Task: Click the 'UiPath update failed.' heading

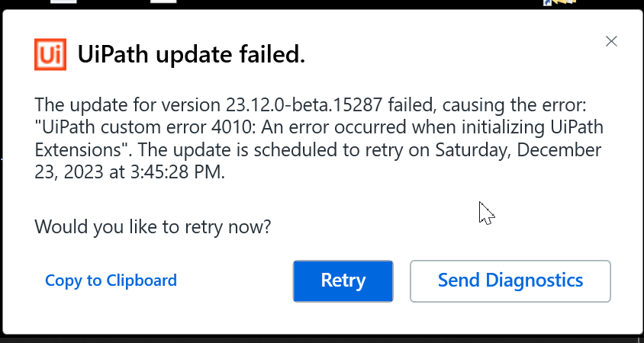Action: (x=192, y=54)
